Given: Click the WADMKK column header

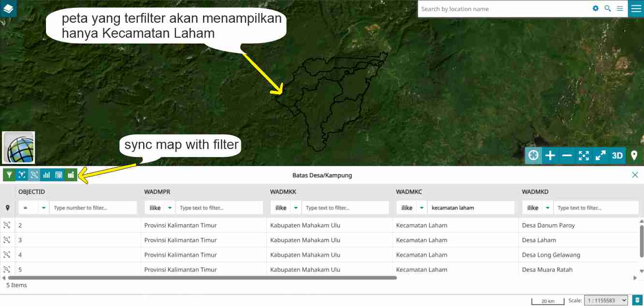Looking at the screenshot, I should tap(283, 192).
